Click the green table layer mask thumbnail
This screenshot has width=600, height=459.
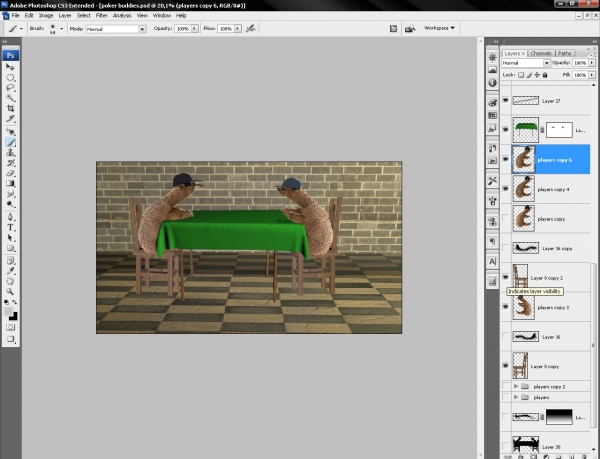(x=559, y=130)
